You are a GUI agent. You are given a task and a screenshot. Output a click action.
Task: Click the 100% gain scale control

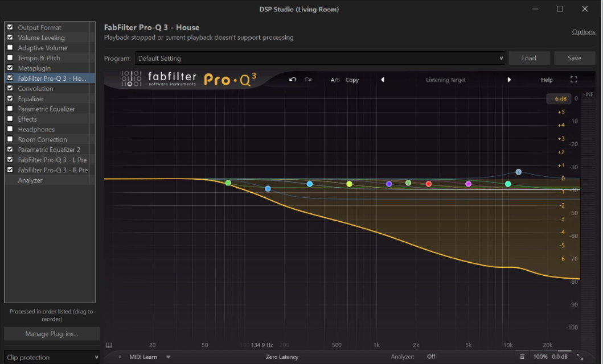(x=540, y=357)
